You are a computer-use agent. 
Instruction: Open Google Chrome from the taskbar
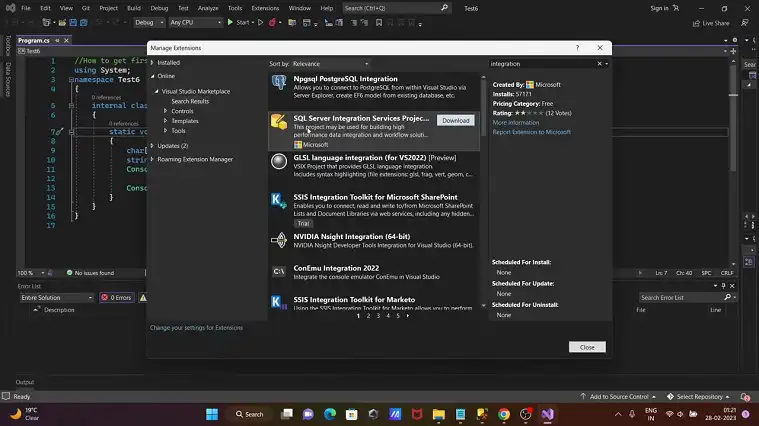504,414
